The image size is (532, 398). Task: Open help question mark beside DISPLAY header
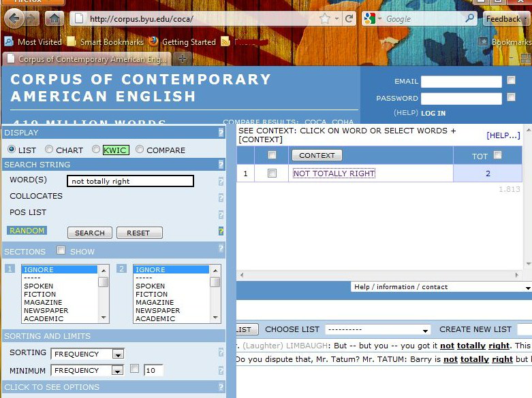point(221,133)
